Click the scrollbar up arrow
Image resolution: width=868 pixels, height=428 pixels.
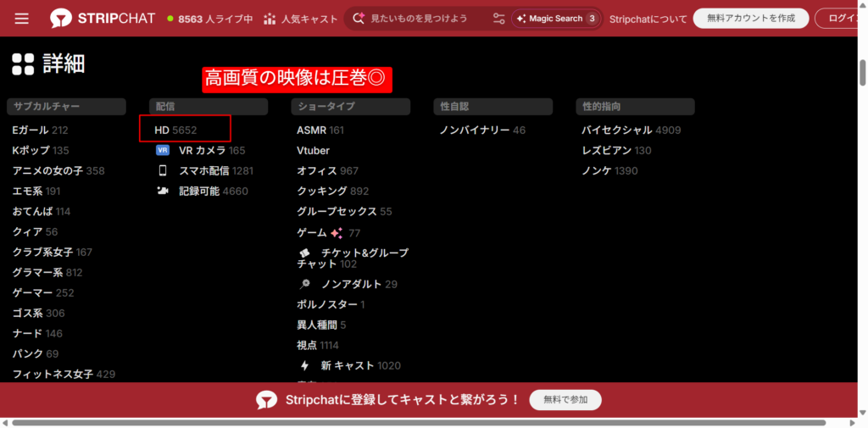pyautogui.click(x=862, y=4)
